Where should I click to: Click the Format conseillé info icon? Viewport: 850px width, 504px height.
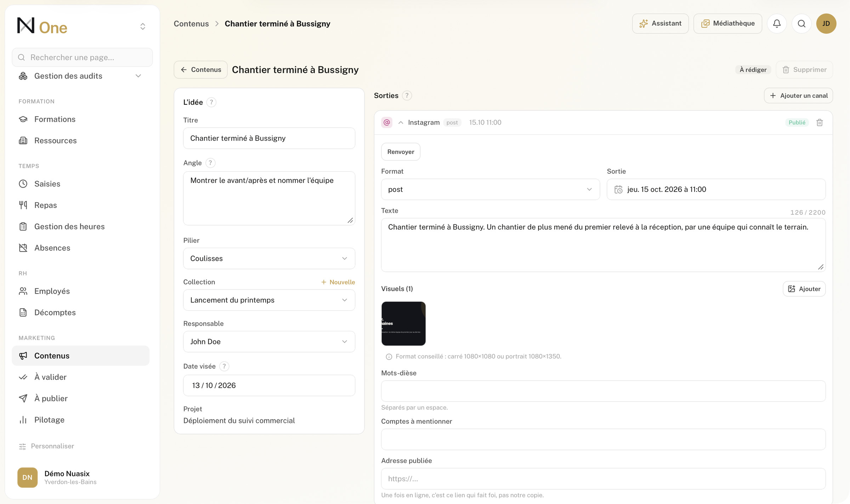389,356
